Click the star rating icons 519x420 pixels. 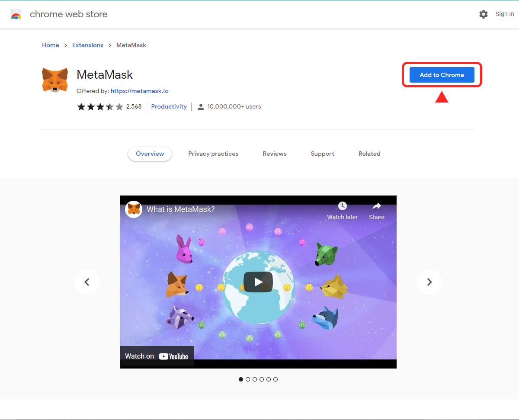(x=100, y=107)
